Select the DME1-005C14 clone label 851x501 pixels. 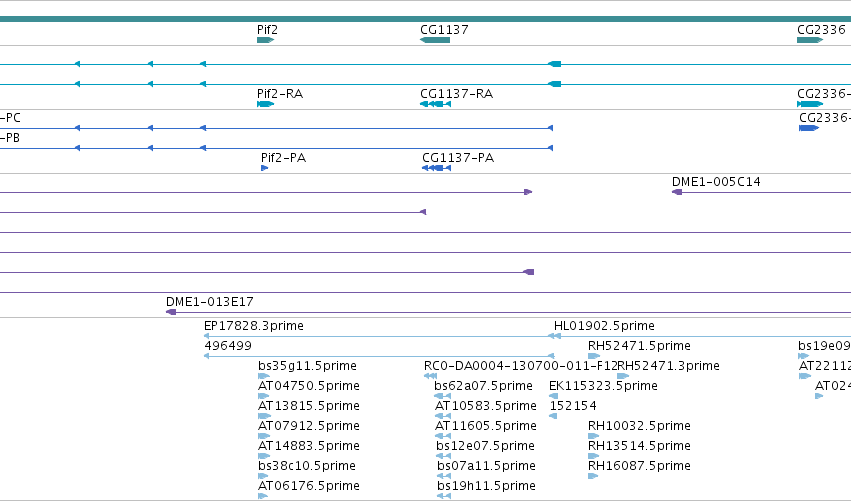pyautogui.click(x=716, y=182)
